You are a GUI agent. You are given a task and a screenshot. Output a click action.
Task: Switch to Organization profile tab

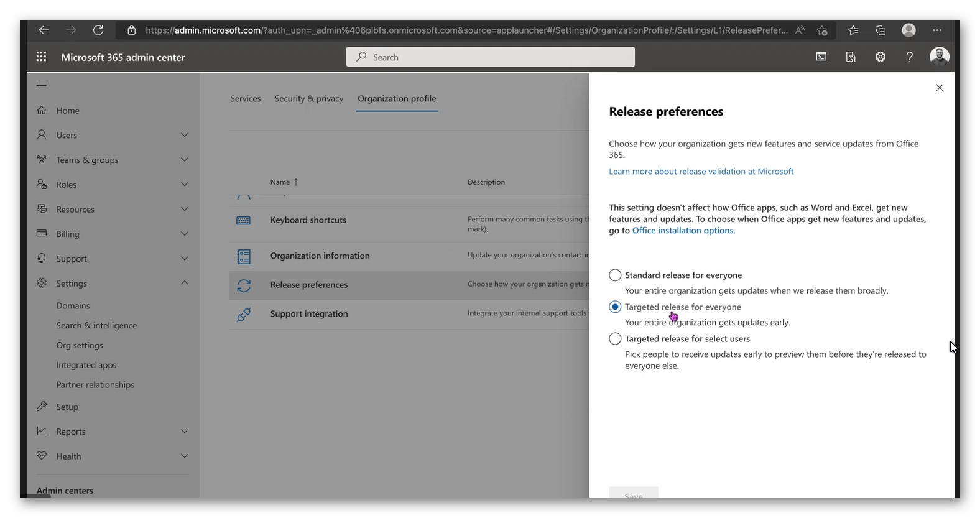(x=397, y=98)
